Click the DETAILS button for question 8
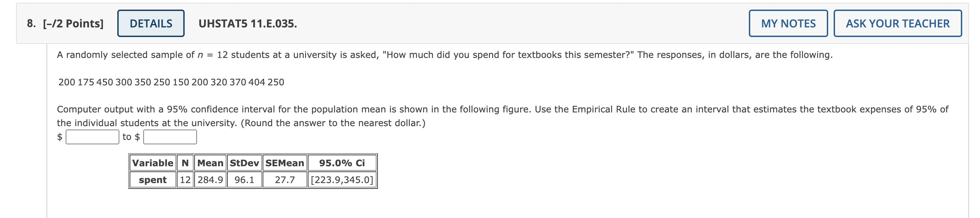This screenshot has height=218, width=980. pyautogui.click(x=151, y=23)
